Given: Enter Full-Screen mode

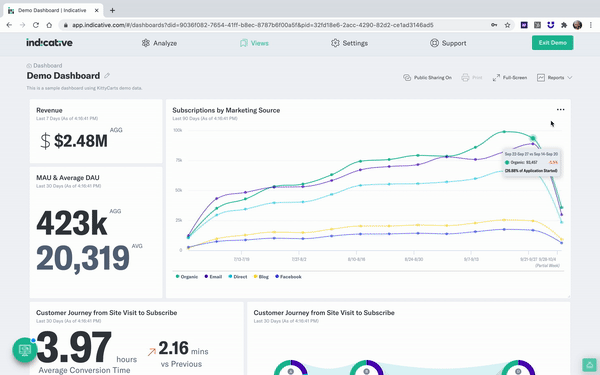Looking at the screenshot, I should point(510,78).
